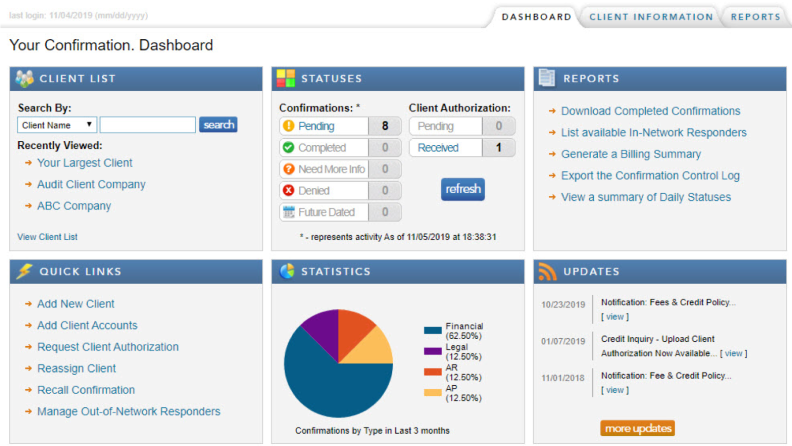Click the more updates button
This screenshot has width=792, height=446.
pos(638,428)
